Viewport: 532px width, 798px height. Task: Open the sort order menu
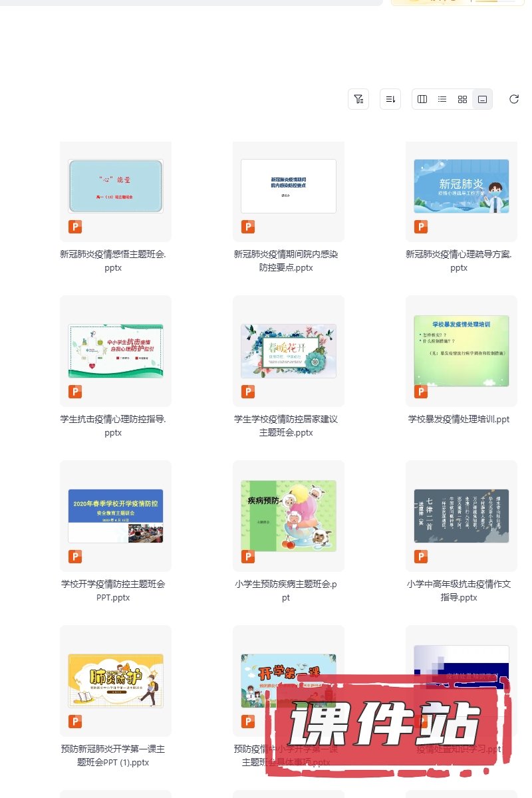click(x=390, y=99)
